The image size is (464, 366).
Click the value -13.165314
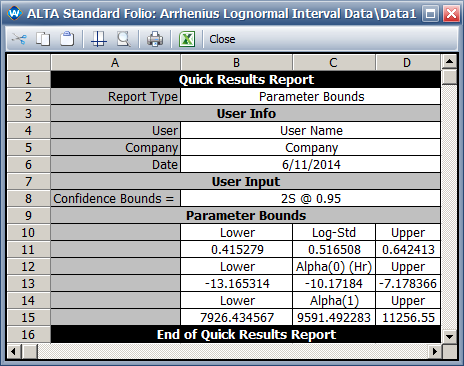236,284
